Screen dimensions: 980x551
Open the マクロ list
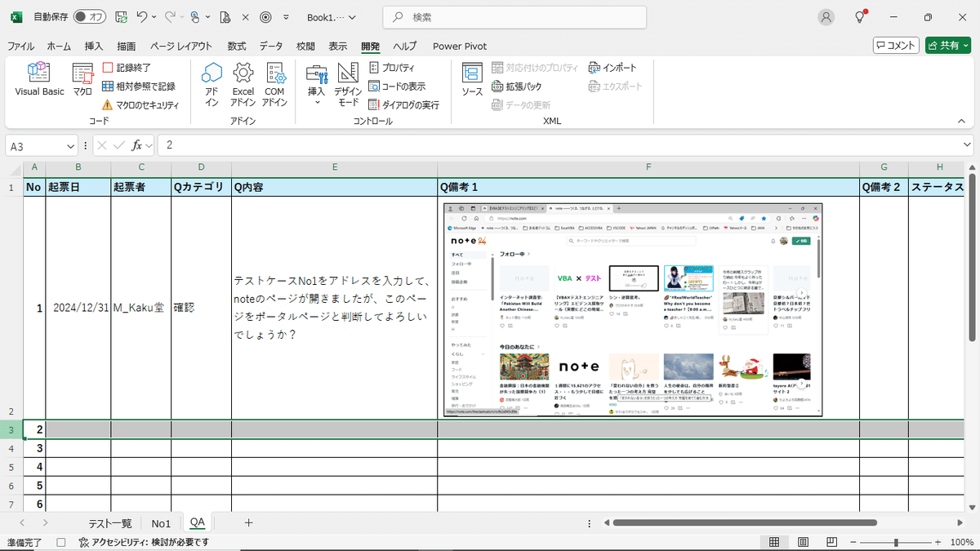click(x=82, y=80)
